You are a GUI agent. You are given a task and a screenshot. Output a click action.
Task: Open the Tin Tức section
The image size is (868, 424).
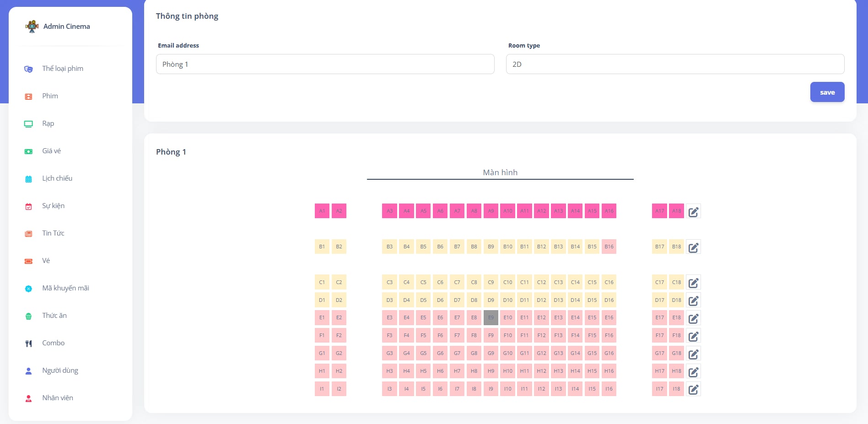(x=53, y=233)
